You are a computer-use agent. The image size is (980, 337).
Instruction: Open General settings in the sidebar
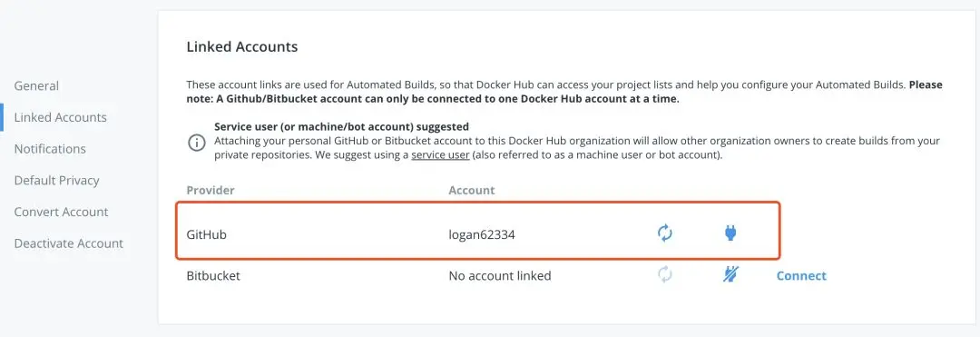click(36, 85)
